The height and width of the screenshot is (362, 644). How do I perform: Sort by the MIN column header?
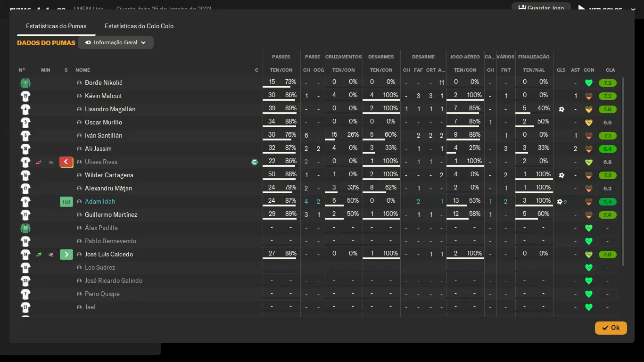[x=46, y=70]
